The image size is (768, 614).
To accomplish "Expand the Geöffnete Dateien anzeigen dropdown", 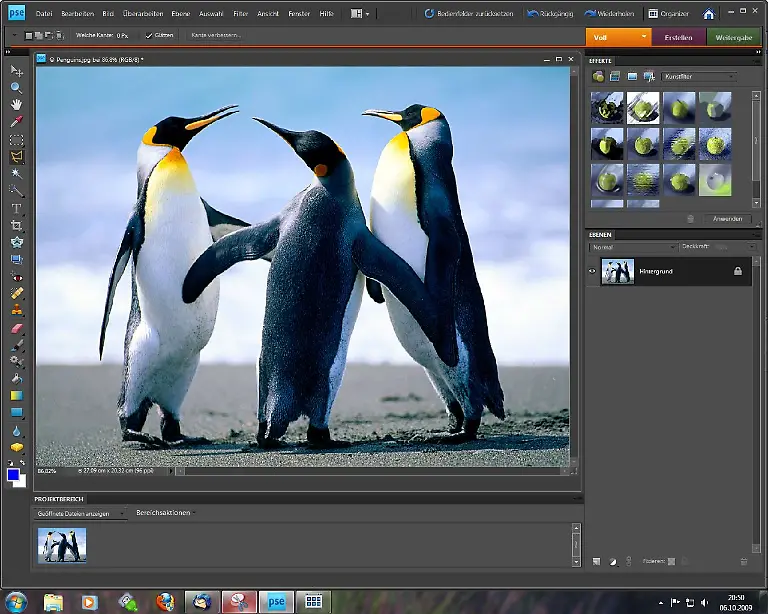I will point(80,513).
